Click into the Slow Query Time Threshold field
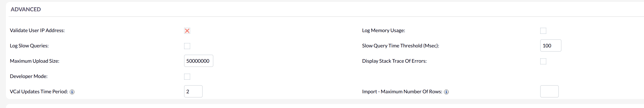The width and height of the screenshot is (644, 108). point(551,45)
